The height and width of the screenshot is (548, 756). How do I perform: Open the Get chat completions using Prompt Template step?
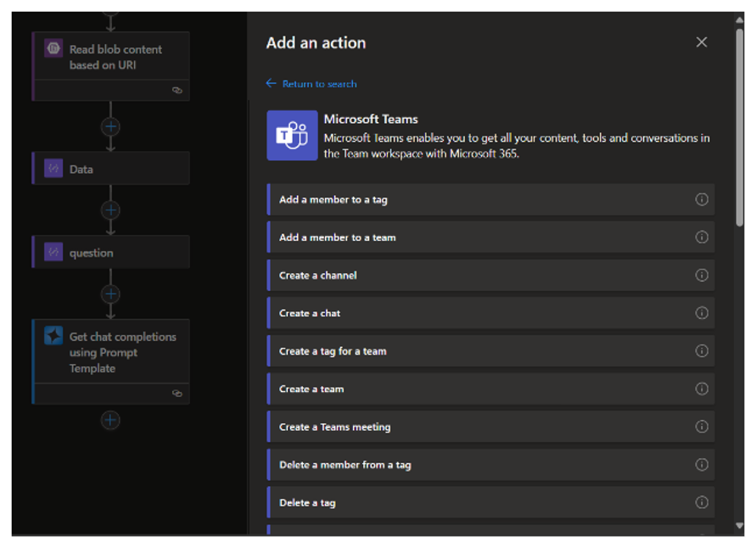[x=111, y=361]
